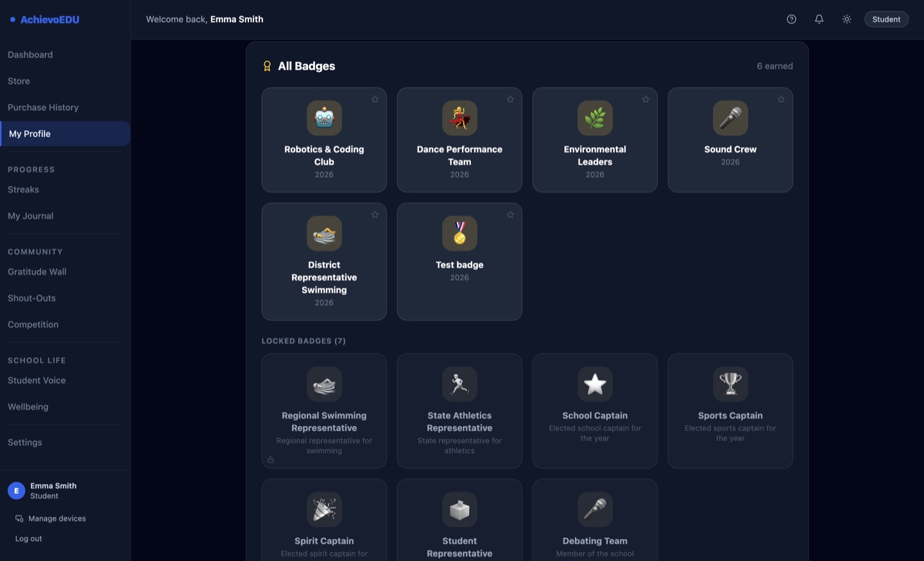Favorite the Robotics & Coding Club badge star
924x561 pixels.
pyautogui.click(x=375, y=99)
